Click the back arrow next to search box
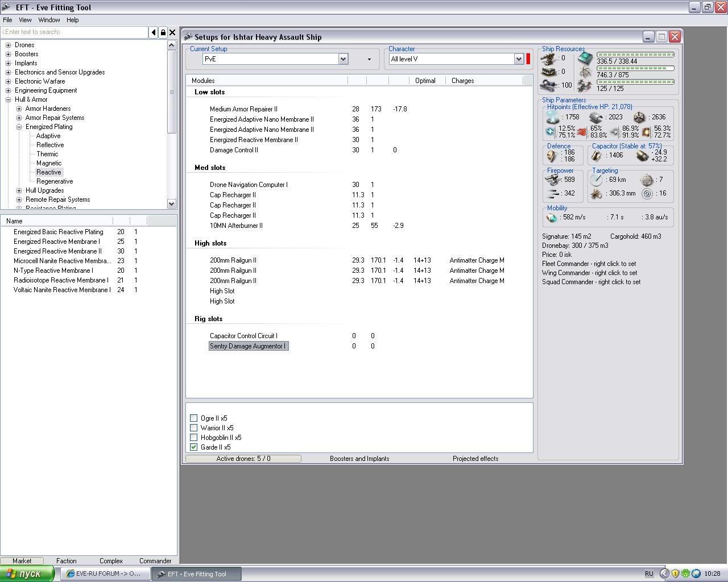The image size is (728, 582). [x=154, y=32]
